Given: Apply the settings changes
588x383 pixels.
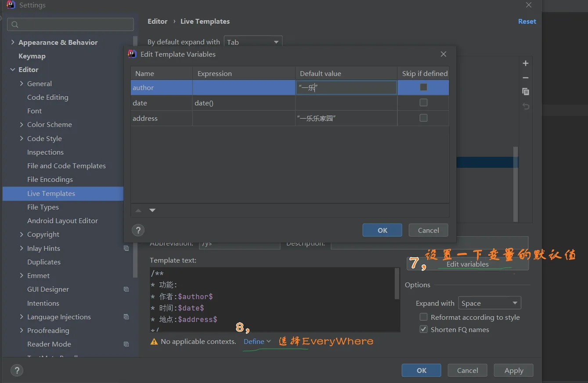Looking at the screenshot, I should tap(514, 370).
